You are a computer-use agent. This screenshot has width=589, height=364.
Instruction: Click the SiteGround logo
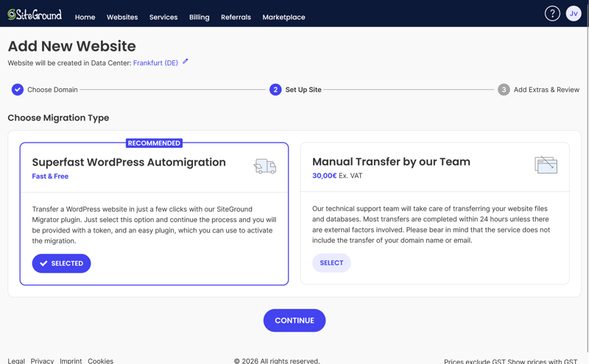35,15
